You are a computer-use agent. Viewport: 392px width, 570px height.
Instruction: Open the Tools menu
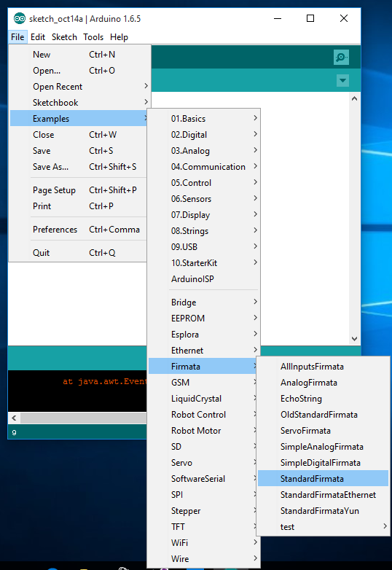(x=93, y=37)
